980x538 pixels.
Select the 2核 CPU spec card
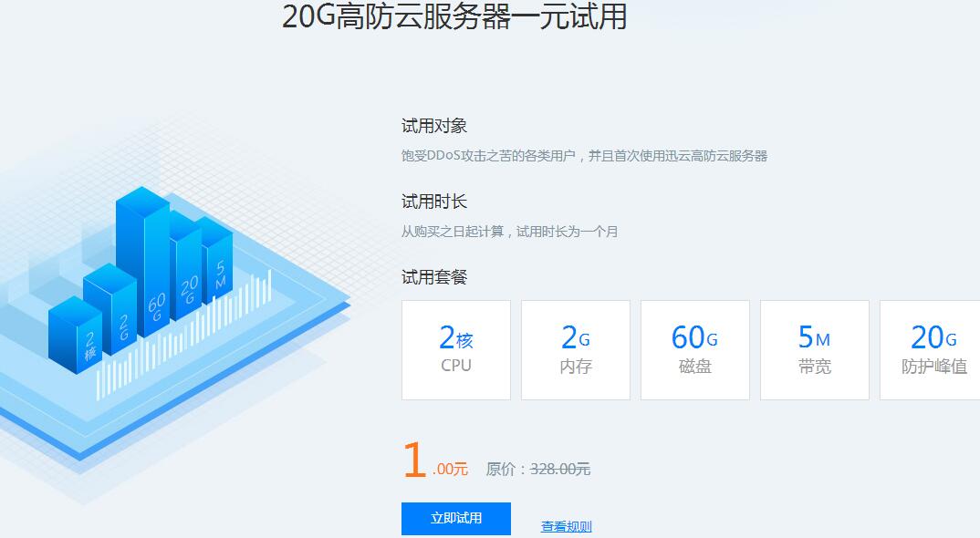[x=455, y=349]
